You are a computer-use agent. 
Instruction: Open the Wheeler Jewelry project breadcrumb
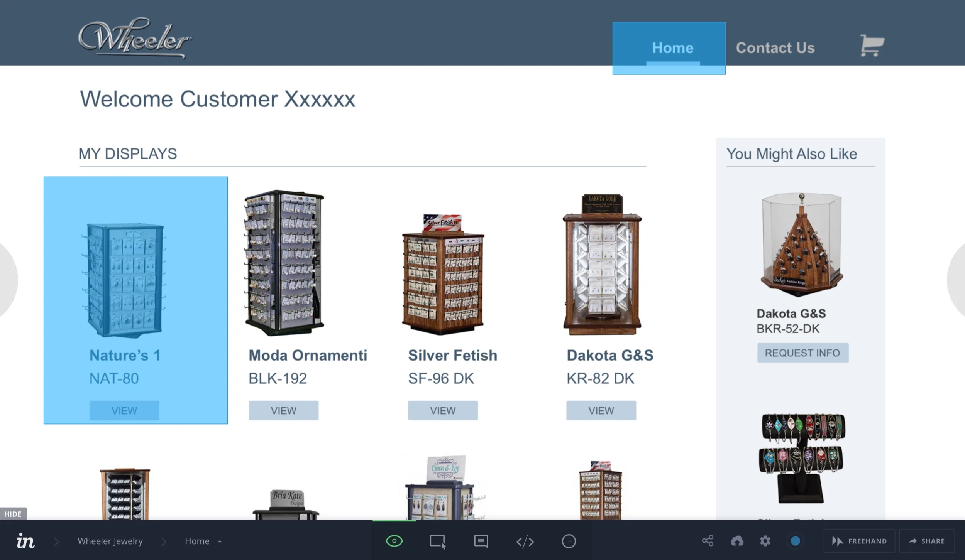point(110,541)
